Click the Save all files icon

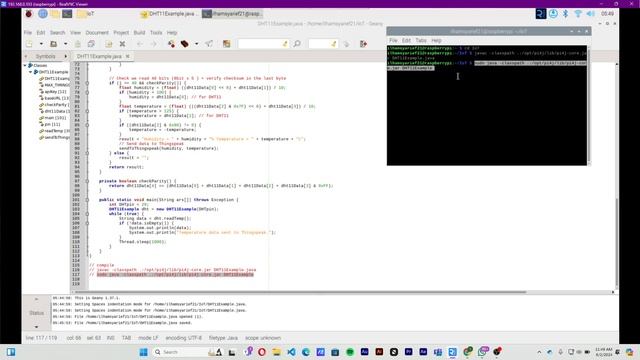pyautogui.click(x=91, y=44)
